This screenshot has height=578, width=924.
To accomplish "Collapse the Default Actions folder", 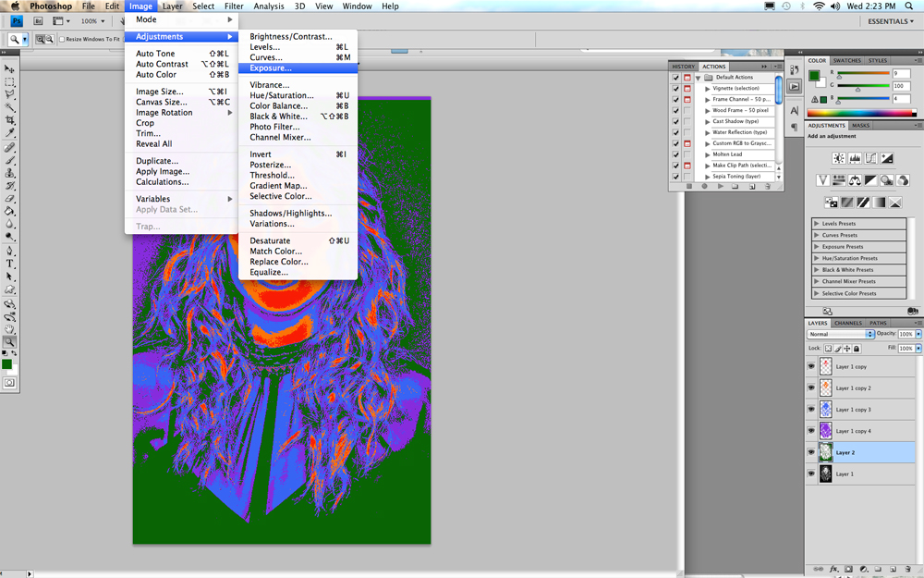I will 699,78.
